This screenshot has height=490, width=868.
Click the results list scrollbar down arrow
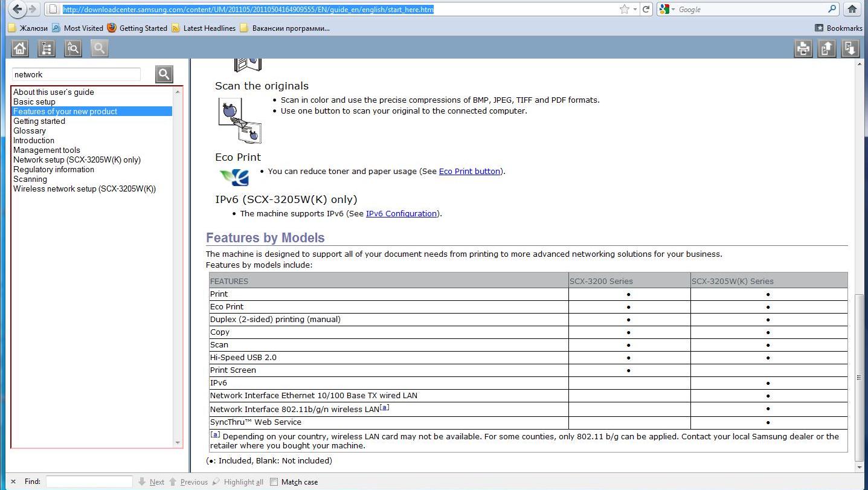(178, 442)
